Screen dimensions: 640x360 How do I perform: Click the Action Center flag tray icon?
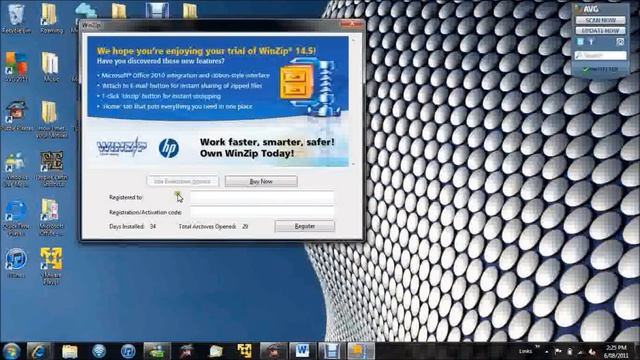click(558, 351)
